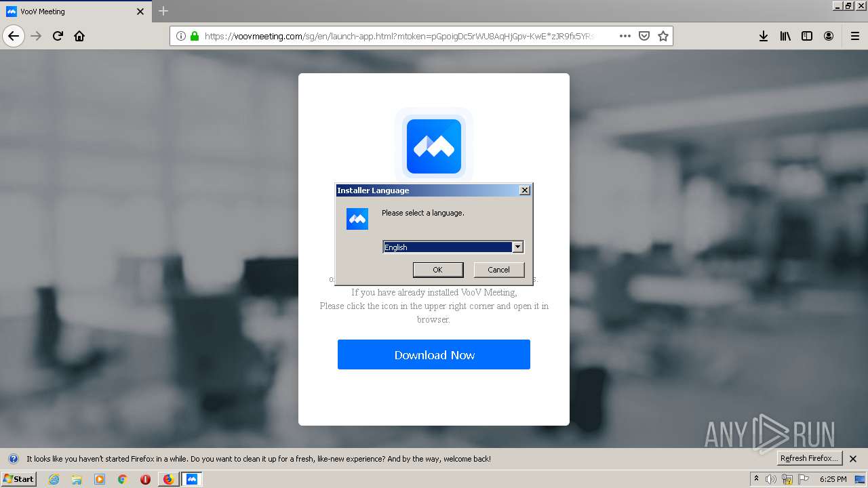Click Refresh Firefox button
Viewport: 868px width, 488px height.
tap(810, 459)
